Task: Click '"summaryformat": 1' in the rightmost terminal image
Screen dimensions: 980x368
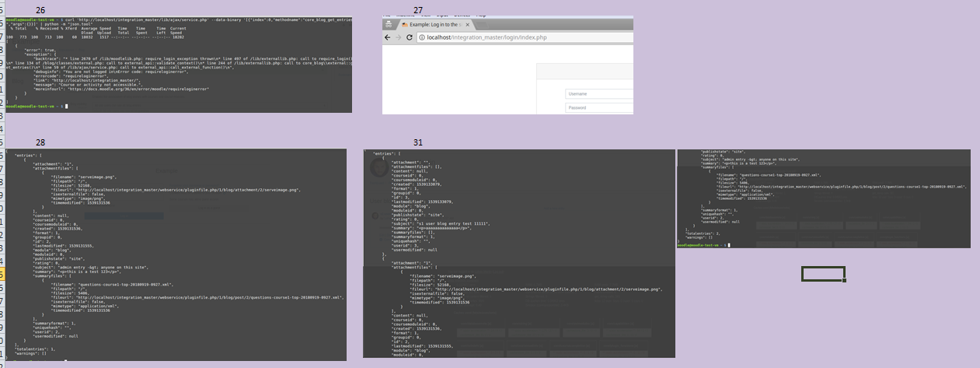Action: click(719, 210)
